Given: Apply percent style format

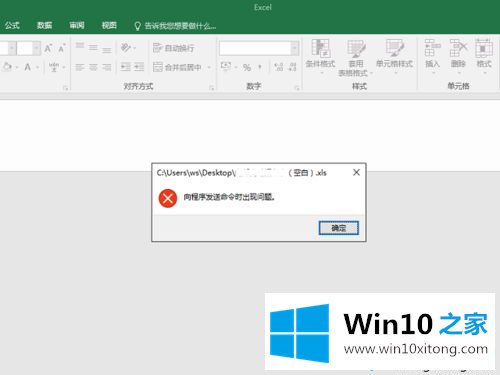Looking at the screenshot, I should tap(247, 67).
